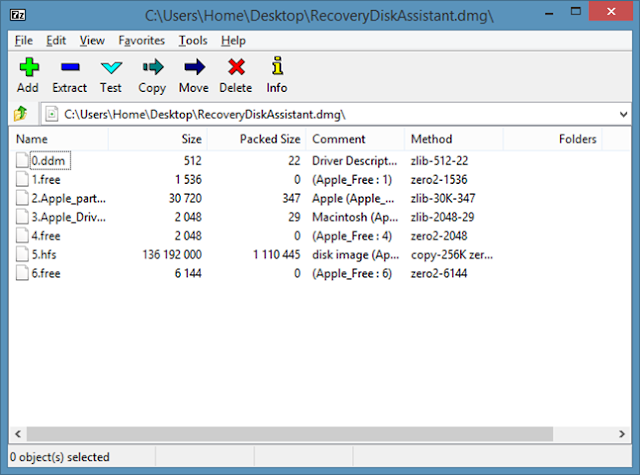This screenshot has width=640, height=475.
Task: Open the Tools menu
Action: 193,41
